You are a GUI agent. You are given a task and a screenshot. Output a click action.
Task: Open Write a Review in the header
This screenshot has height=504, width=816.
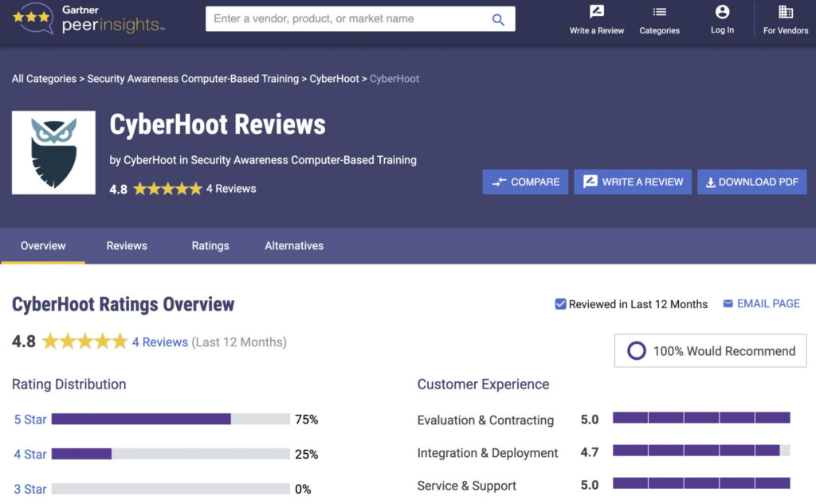(x=596, y=20)
